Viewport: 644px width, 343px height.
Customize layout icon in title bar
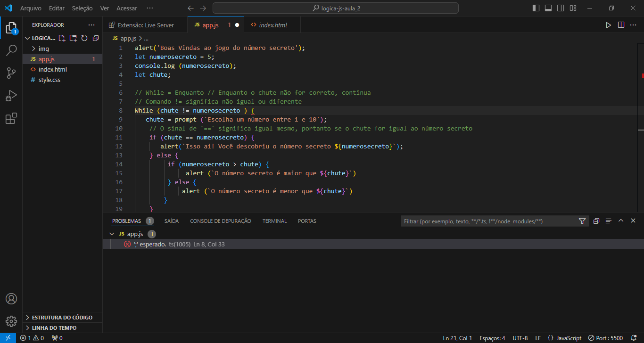pos(573,8)
